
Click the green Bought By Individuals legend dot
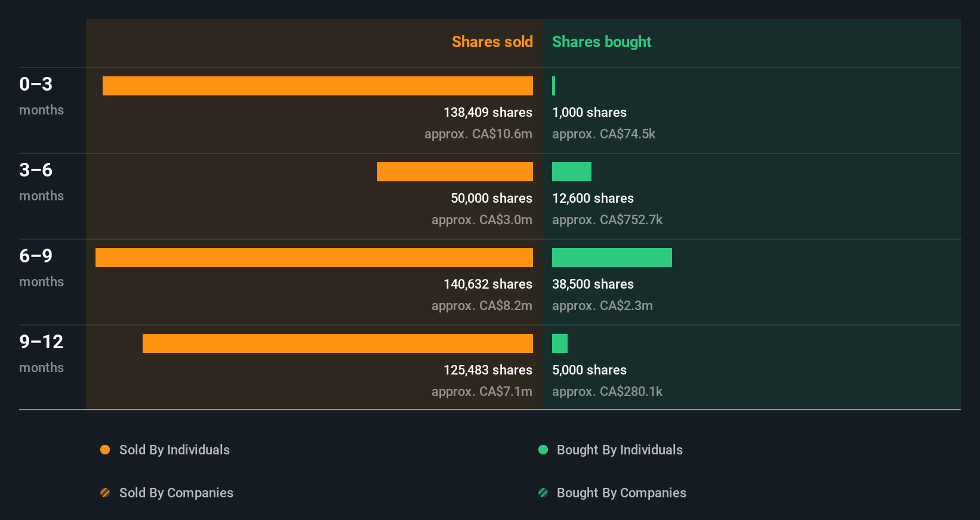tap(543, 450)
